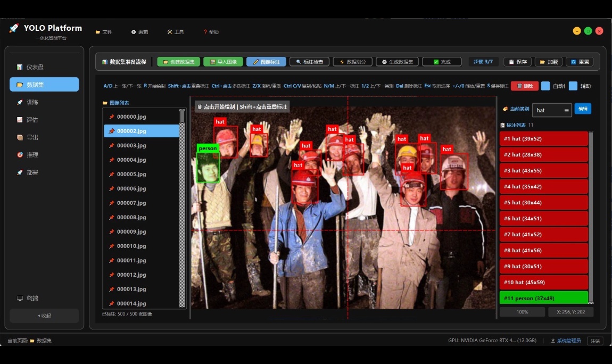Open the 评估 chart icon in sidebar
Screen dimensions: 612x364
20,120
